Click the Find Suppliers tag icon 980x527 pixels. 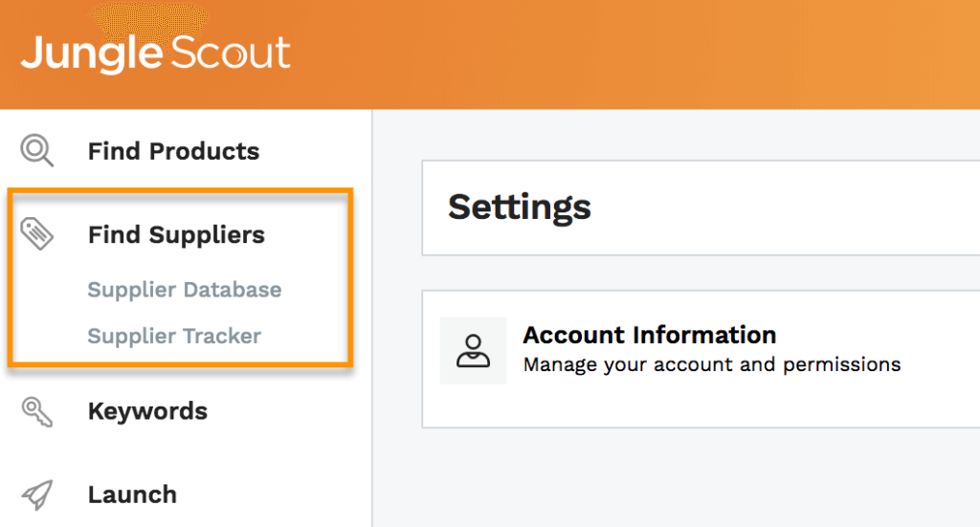[x=37, y=234]
